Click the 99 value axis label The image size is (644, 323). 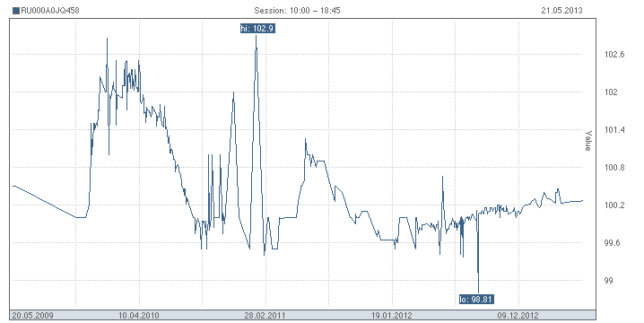click(x=609, y=281)
